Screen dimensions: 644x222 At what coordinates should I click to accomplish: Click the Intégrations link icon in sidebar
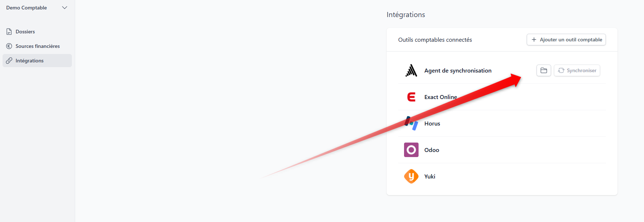[x=9, y=61]
